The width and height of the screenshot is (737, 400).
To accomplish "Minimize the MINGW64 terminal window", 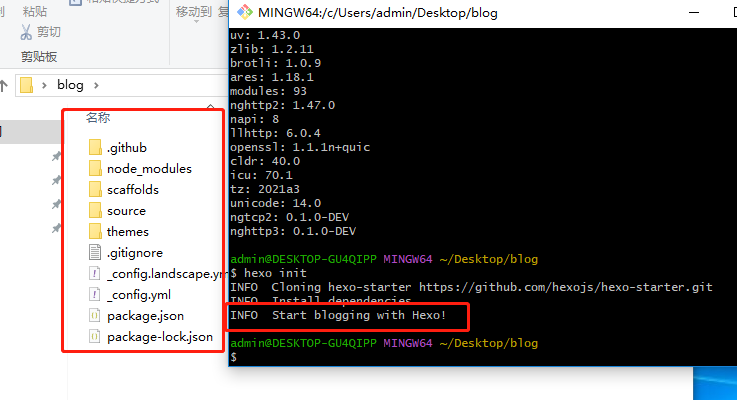I will coord(694,13).
